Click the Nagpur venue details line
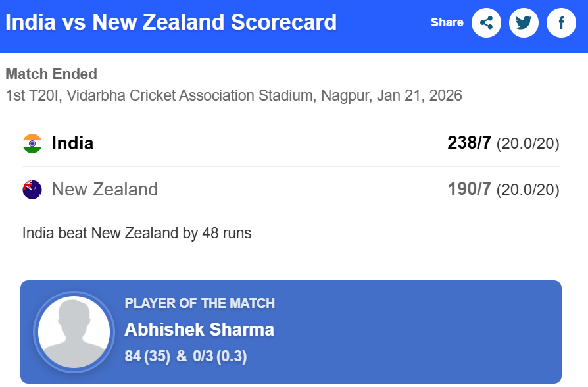 233,95
